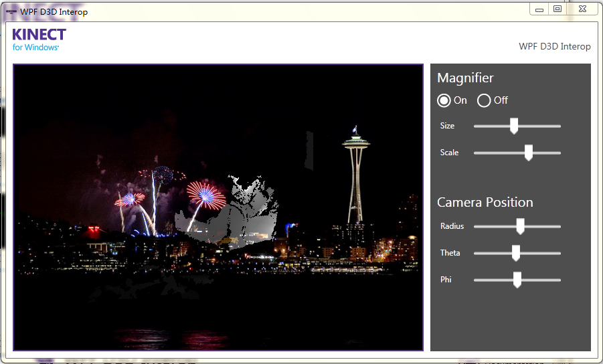
Task: Click the far right end of Size slider track
Action: pyautogui.click(x=559, y=126)
